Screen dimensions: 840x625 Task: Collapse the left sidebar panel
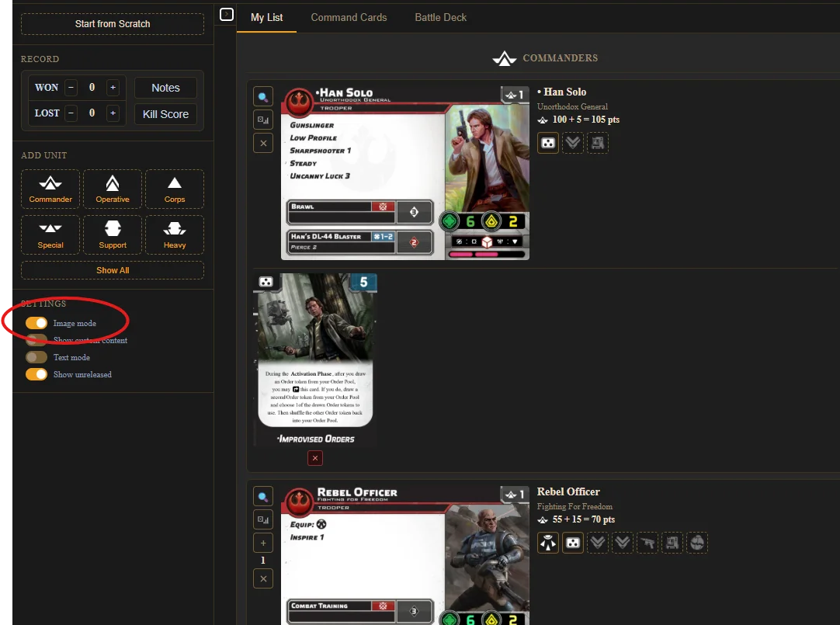(x=227, y=14)
